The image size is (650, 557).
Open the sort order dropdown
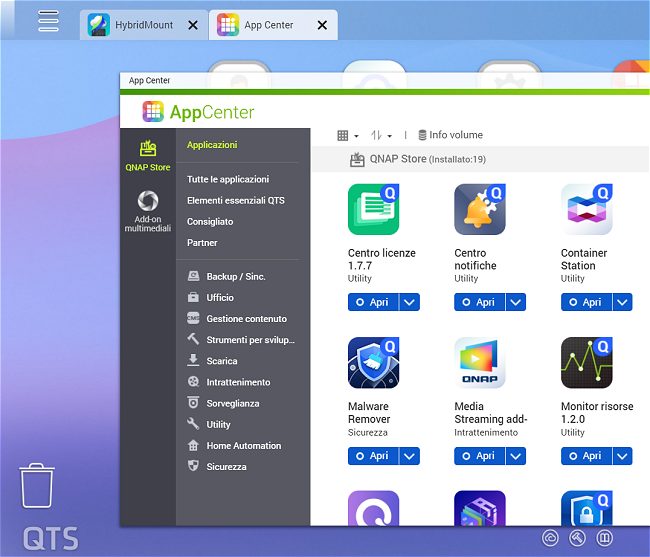click(381, 136)
